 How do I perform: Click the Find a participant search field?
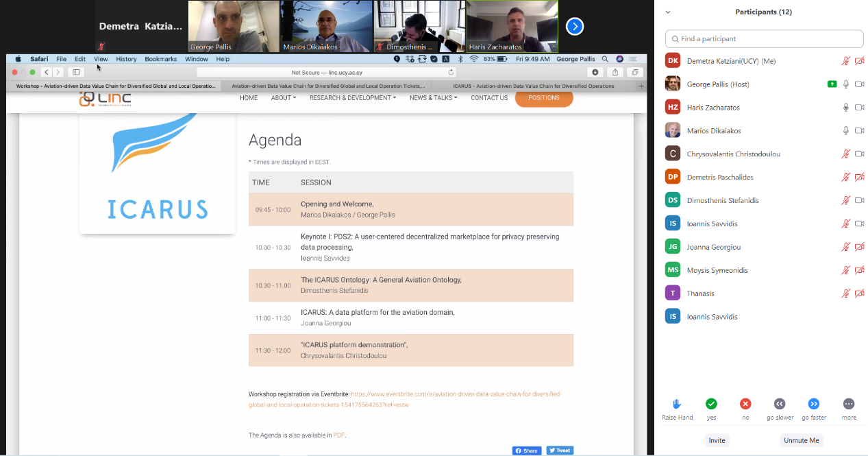tap(765, 39)
